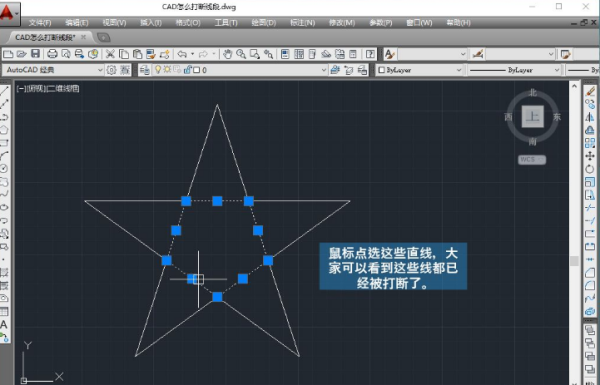The width and height of the screenshot is (600, 385).
Task: Click the Undo arrow icon
Action: 182,54
